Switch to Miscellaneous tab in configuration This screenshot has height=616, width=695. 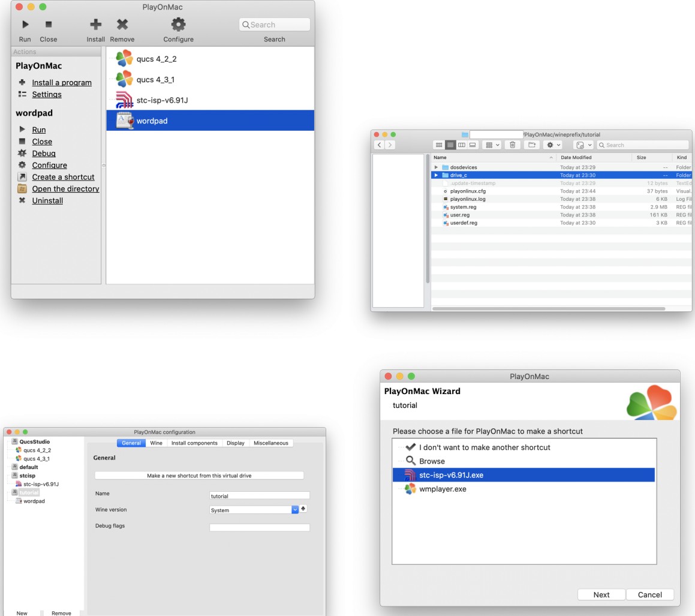(271, 443)
